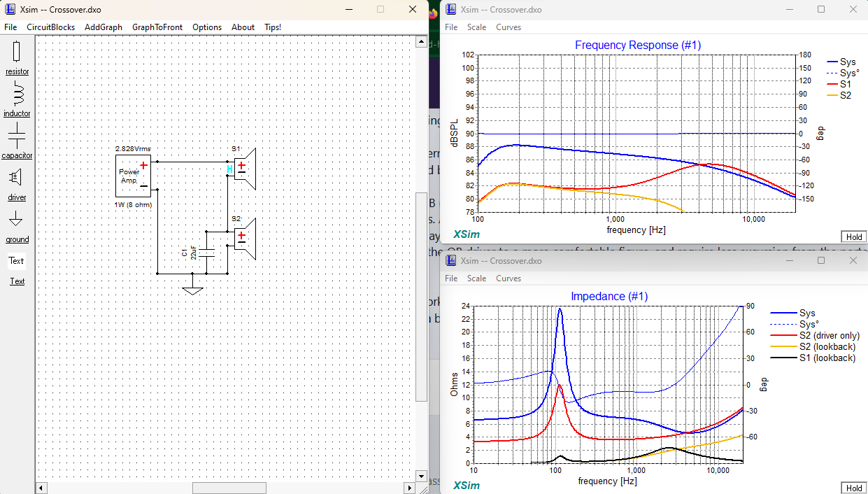868x494 pixels.
Task: Open the File menu in main Xsim window
Action: 10,27
